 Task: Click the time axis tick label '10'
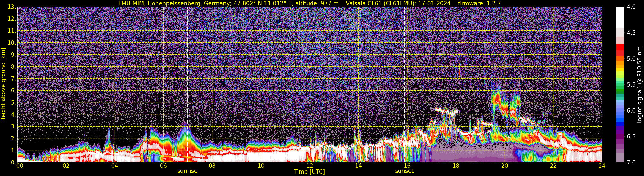(261, 166)
